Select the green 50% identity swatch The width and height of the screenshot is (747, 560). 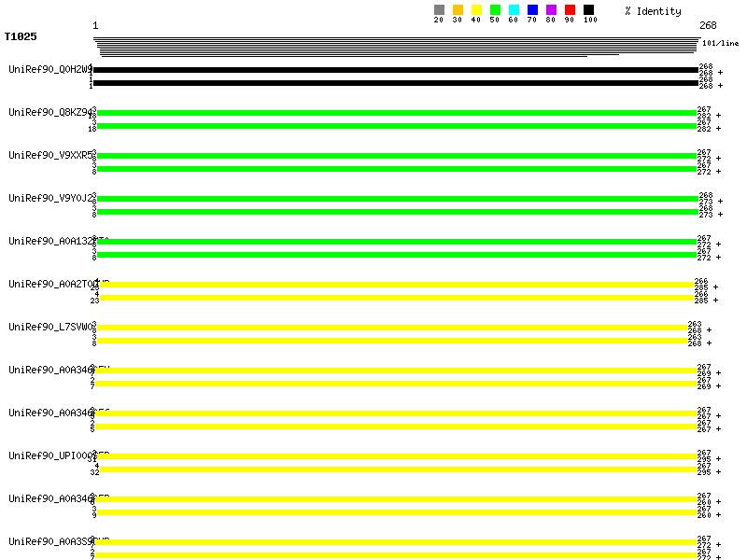[495, 10]
